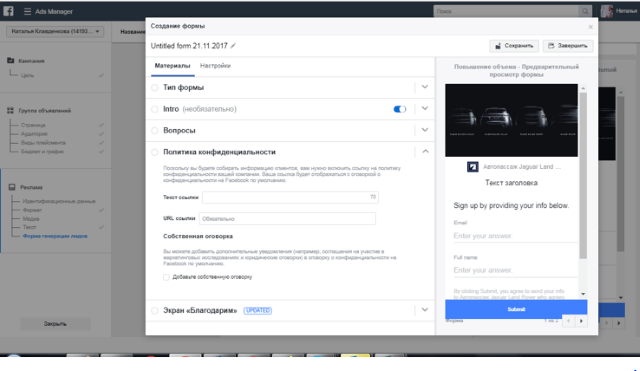Open Текст item under Реклама
The image size is (640, 371).
[29, 227]
